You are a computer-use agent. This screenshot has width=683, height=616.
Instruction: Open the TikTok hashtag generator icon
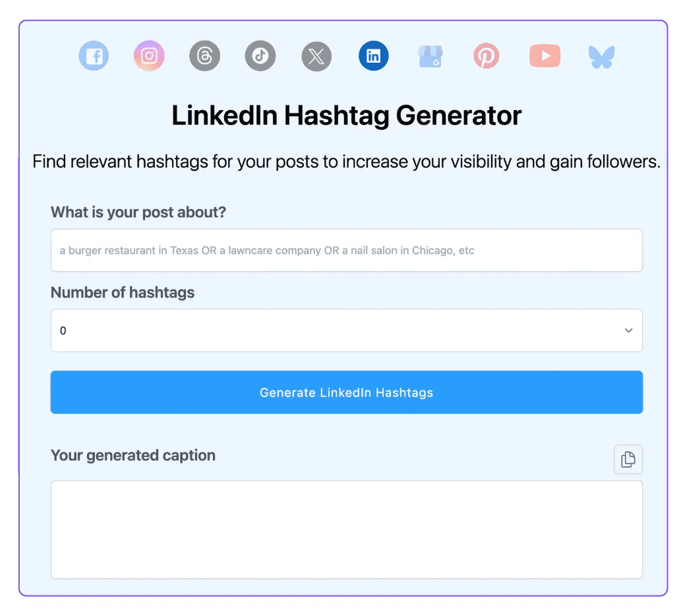point(260,56)
